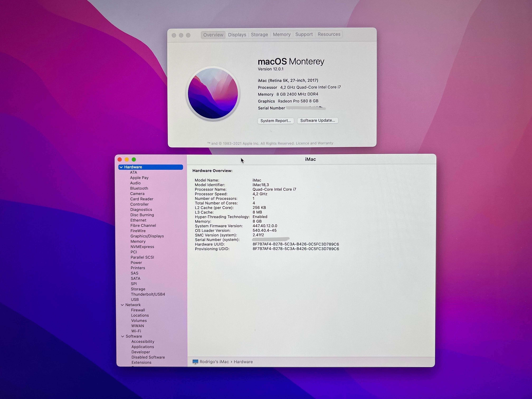Open the Storage tab
This screenshot has width=532, height=399.
click(259, 35)
